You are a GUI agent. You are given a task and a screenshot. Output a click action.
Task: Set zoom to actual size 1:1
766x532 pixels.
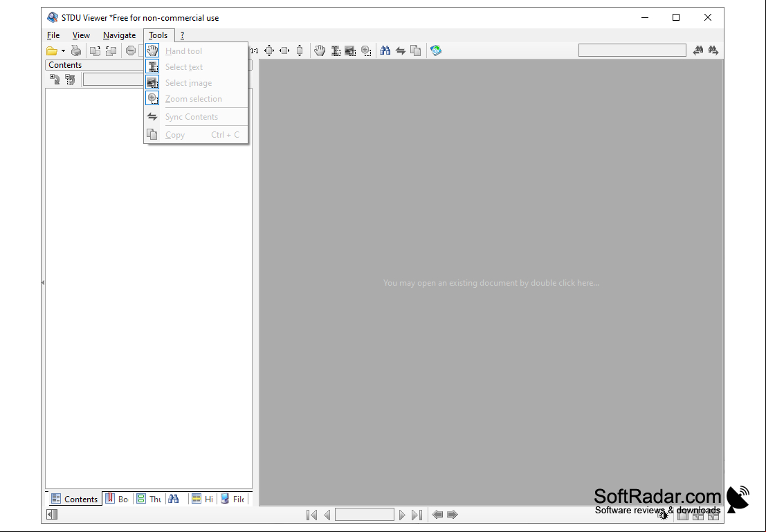(255, 51)
